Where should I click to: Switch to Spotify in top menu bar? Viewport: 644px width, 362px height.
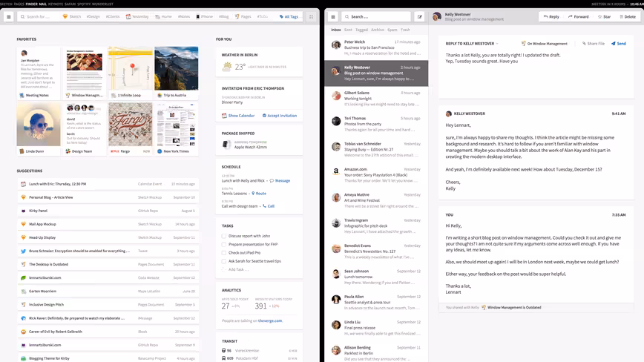coord(84,4)
